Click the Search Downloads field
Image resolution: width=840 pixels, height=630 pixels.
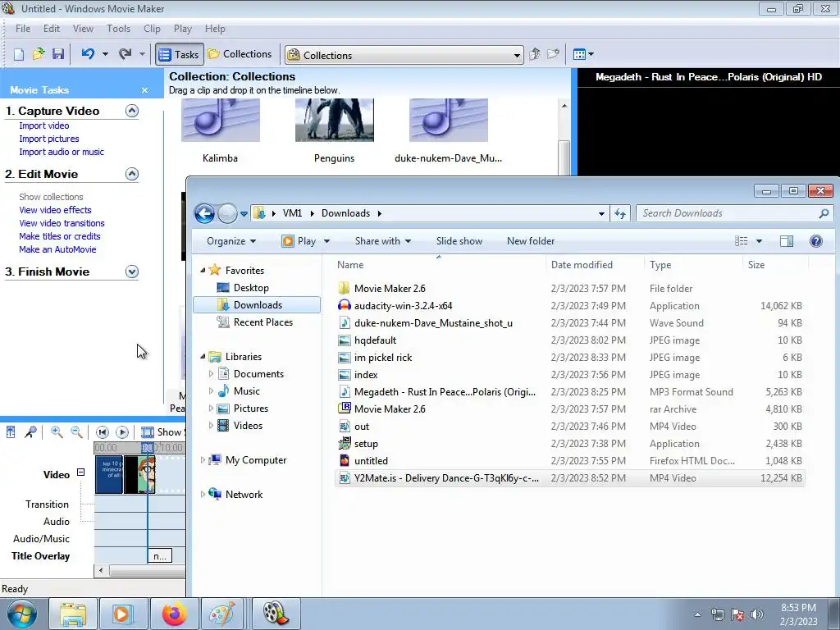tap(734, 214)
